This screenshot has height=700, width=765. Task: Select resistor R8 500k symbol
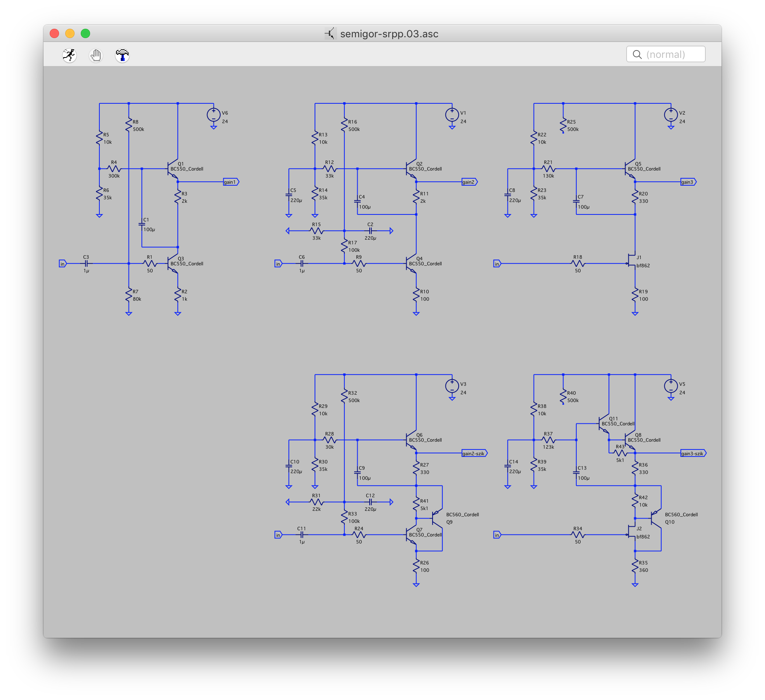pos(129,125)
